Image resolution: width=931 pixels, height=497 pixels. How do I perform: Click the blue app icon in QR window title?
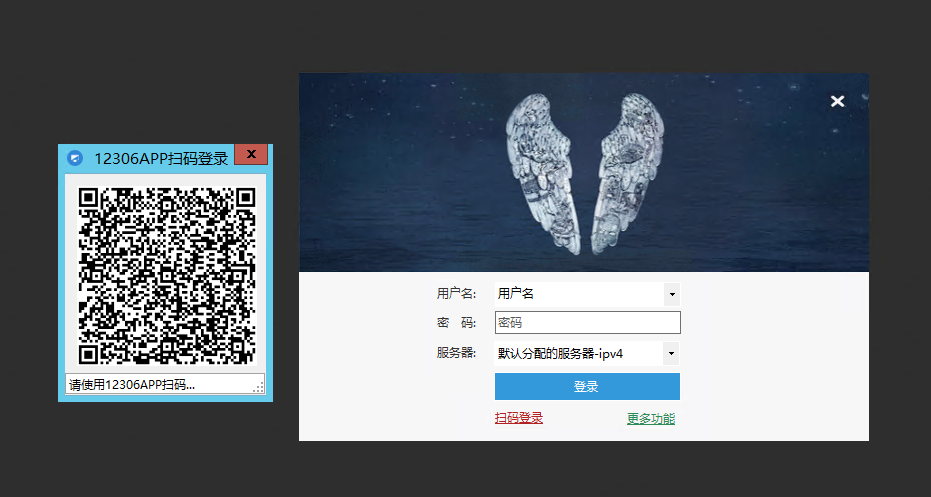[75, 159]
